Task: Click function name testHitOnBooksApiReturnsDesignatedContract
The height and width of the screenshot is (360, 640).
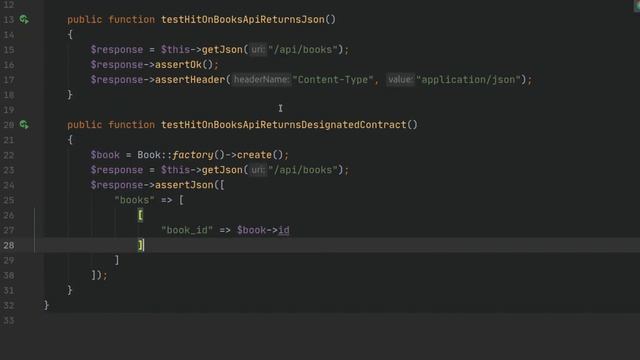Action: (x=284, y=125)
